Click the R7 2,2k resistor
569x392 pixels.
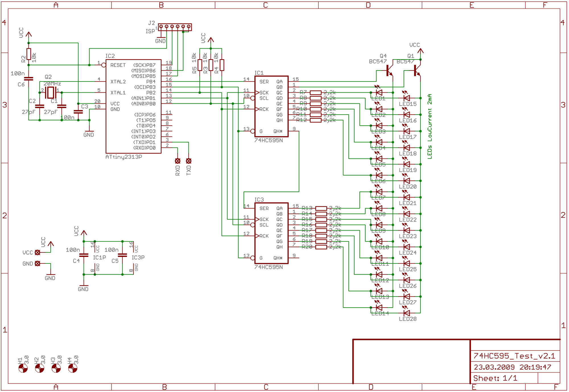[316, 93]
